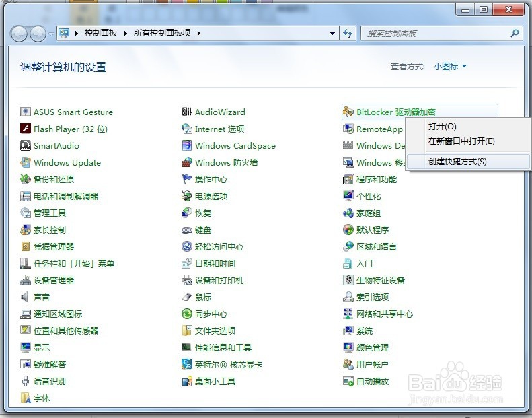The height and width of the screenshot is (418, 532).
Task: Refresh the control panel view
Action: 348,33
